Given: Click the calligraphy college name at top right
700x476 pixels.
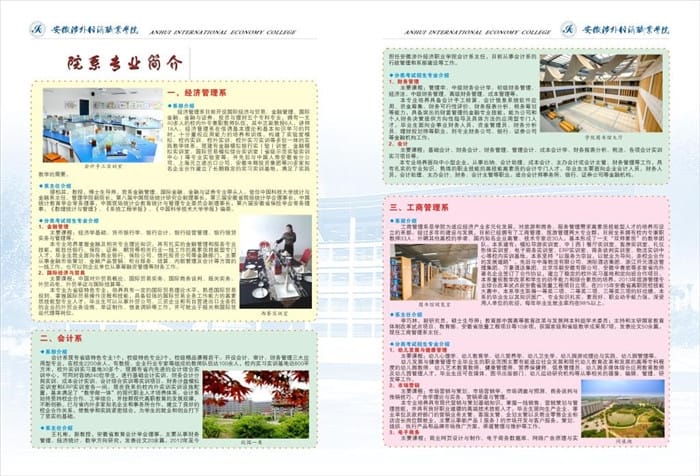Looking at the screenshot, I should pyautogui.click(x=635, y=27).
